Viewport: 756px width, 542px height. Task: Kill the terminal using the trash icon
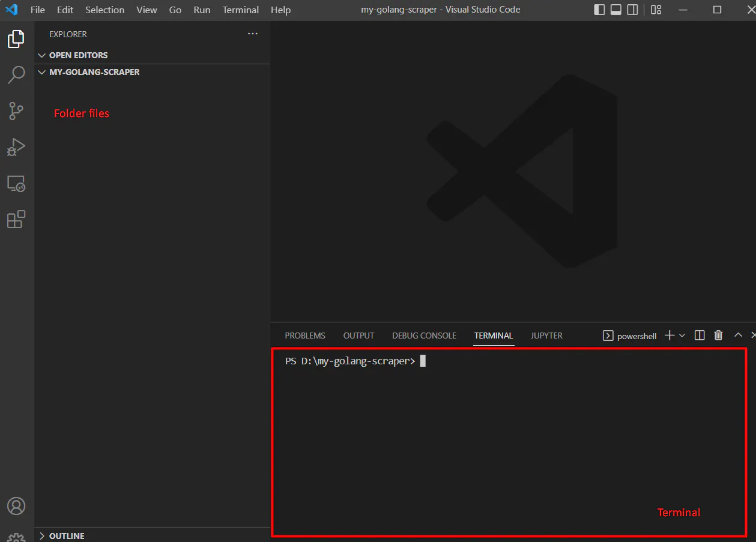(718, 335)
